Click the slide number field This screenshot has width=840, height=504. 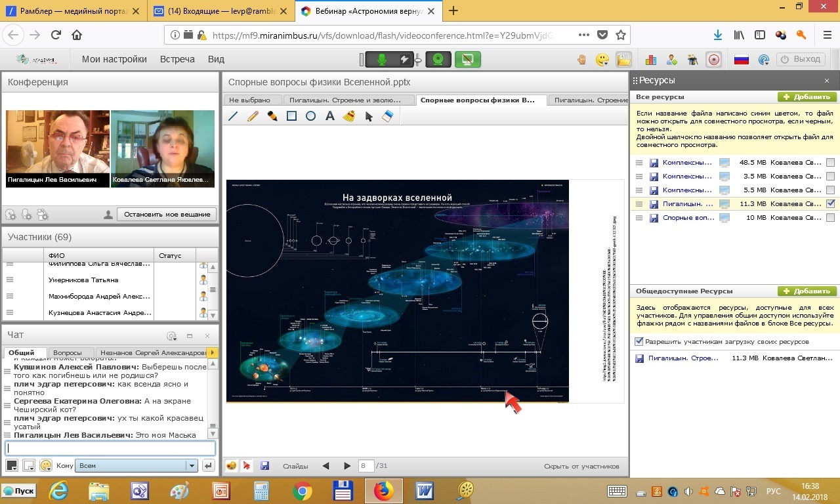366,466
